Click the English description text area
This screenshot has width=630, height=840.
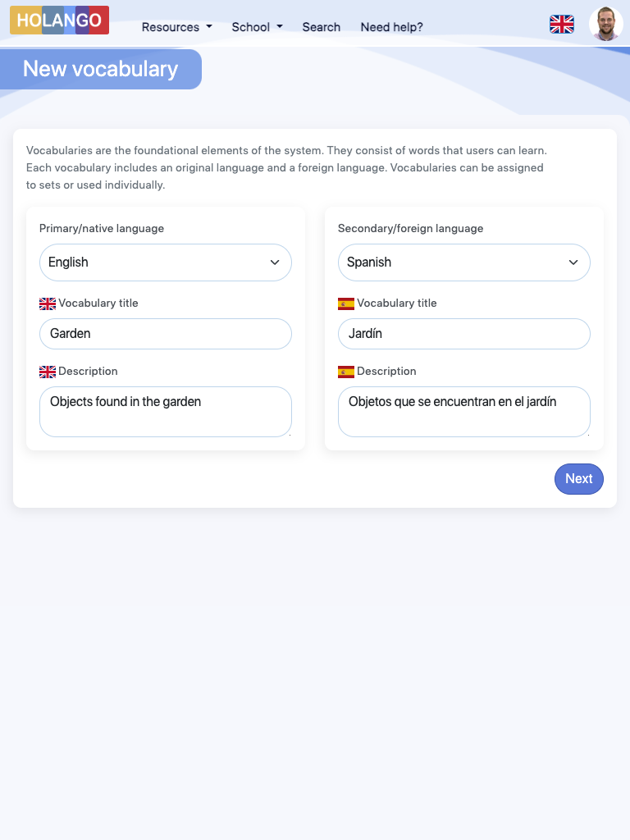point(166,412)
